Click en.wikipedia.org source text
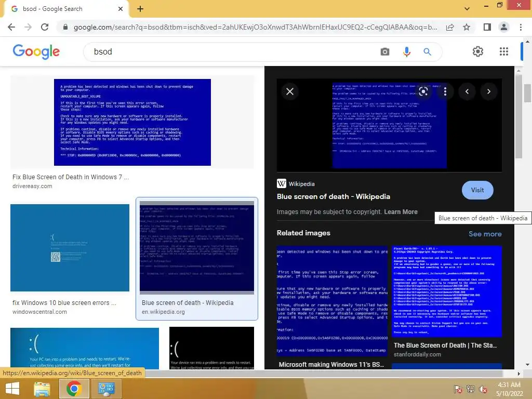The width and height of the screenshot is (532, 399). (163, 312)
